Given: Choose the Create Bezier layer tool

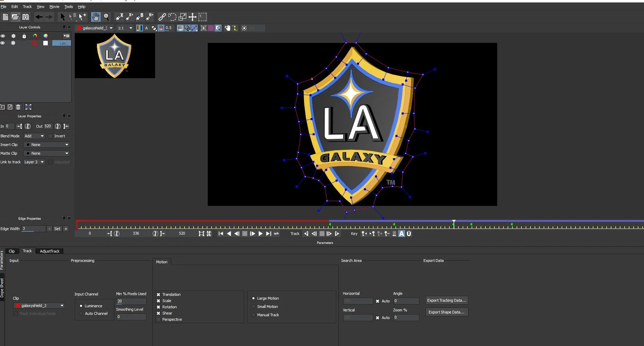Looking at the screenshot, I should click(x=140, y=17).
